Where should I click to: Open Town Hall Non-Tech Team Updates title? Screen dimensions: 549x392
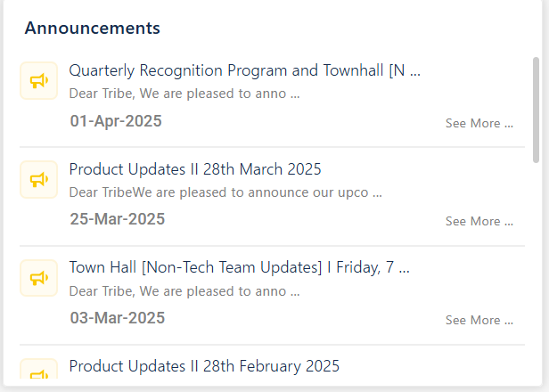239,268
